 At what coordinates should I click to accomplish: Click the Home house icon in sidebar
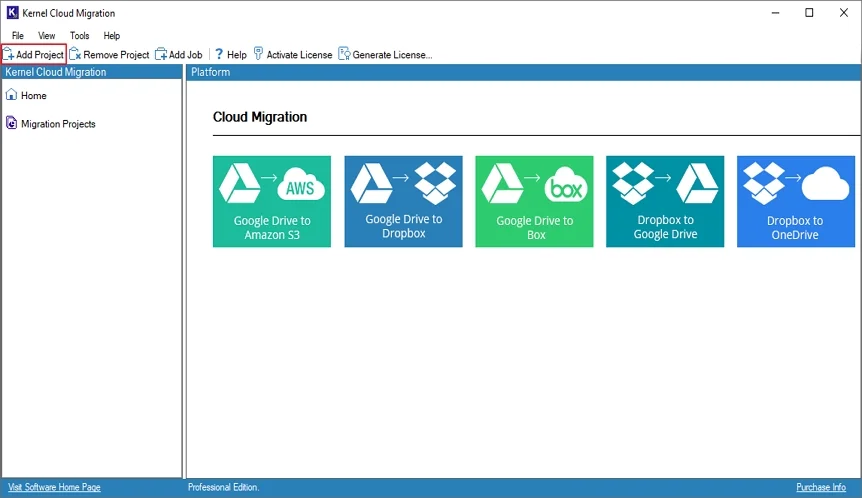click(x=12, y=95)
